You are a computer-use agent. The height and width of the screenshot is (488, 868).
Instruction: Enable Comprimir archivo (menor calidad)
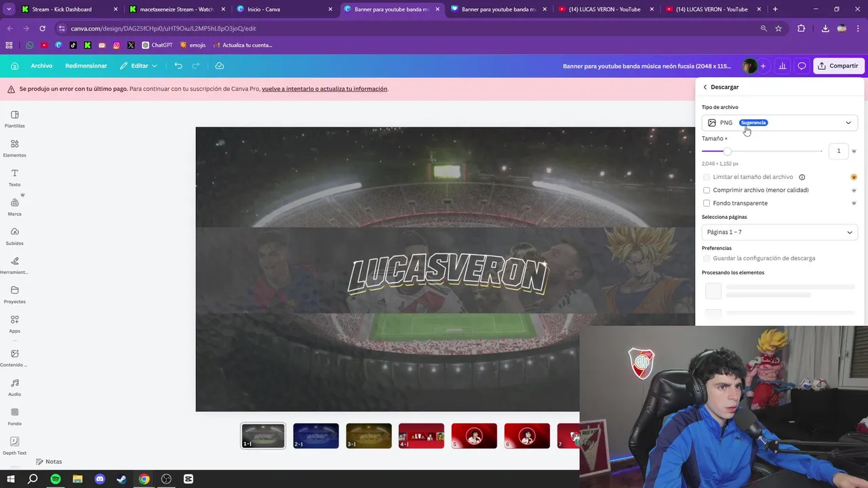click(x=707, y=190)
